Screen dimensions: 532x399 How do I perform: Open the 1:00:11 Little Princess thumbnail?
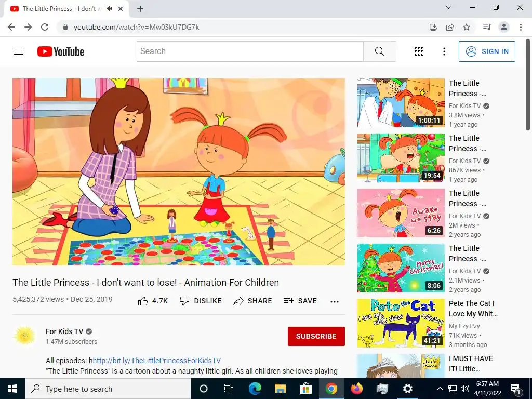click(x=401, y=103)
